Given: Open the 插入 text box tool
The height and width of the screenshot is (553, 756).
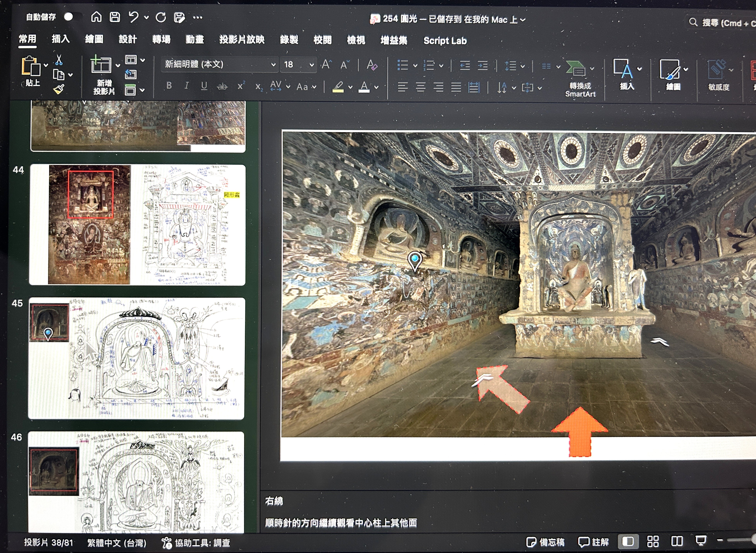Looking at the screenshot, I should (x=627, y=75).
